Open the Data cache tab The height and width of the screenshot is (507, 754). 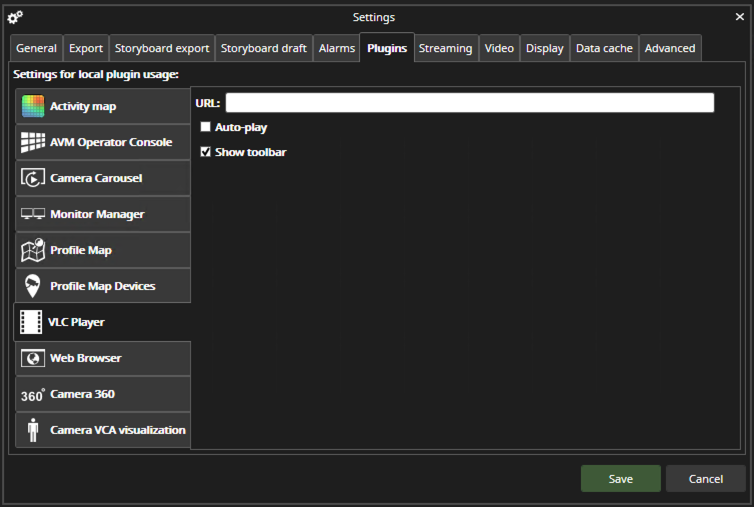[x=604, y=48]
